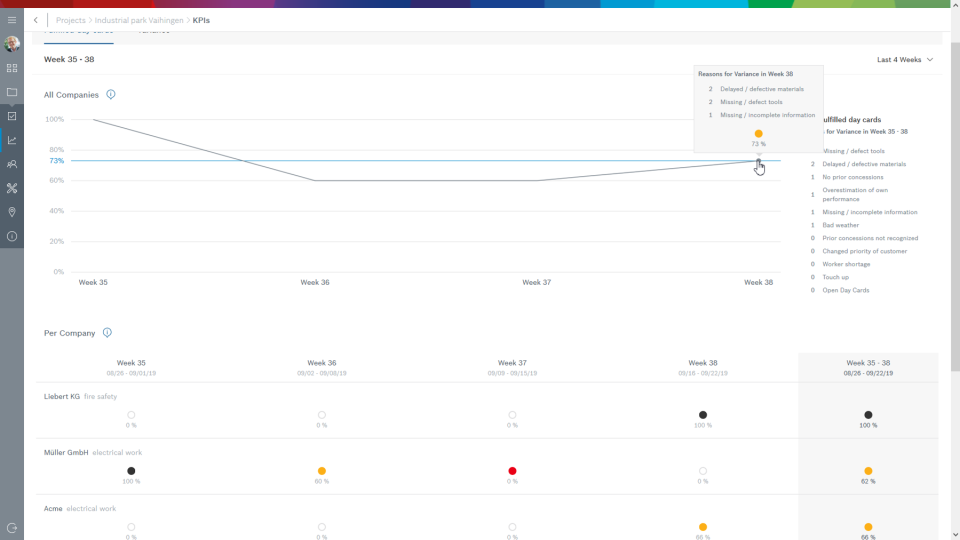Click scrollbar down arrow
Image resolution: width=960 pixels, height=540 pixels.
point(955,535)
